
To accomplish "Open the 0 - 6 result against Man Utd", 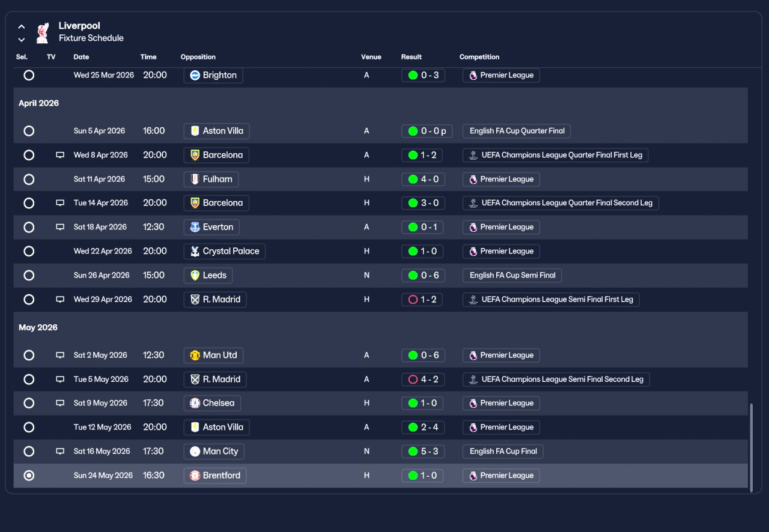I will point(423,355).
